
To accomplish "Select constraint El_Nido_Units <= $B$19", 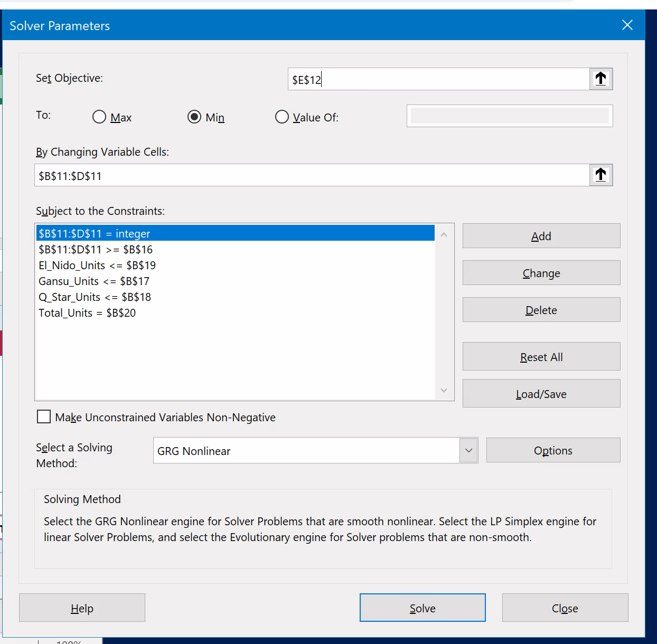I will [236, 265].
